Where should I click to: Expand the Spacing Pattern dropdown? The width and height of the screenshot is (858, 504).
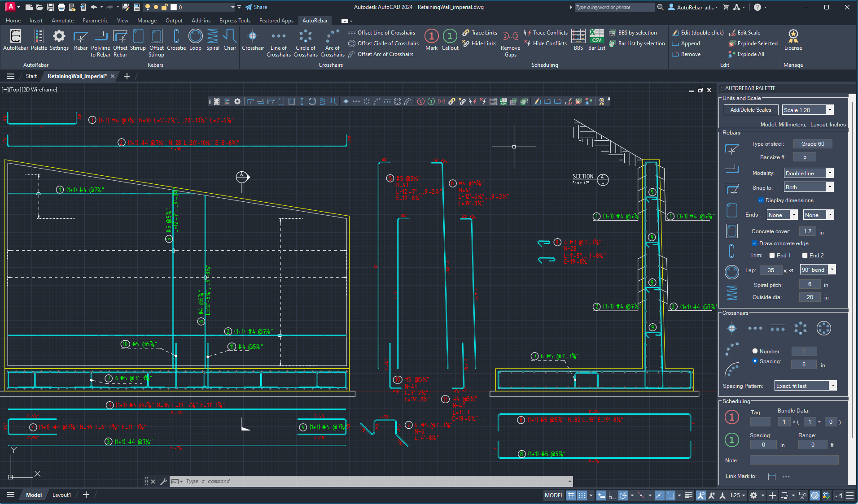point(833,386)
